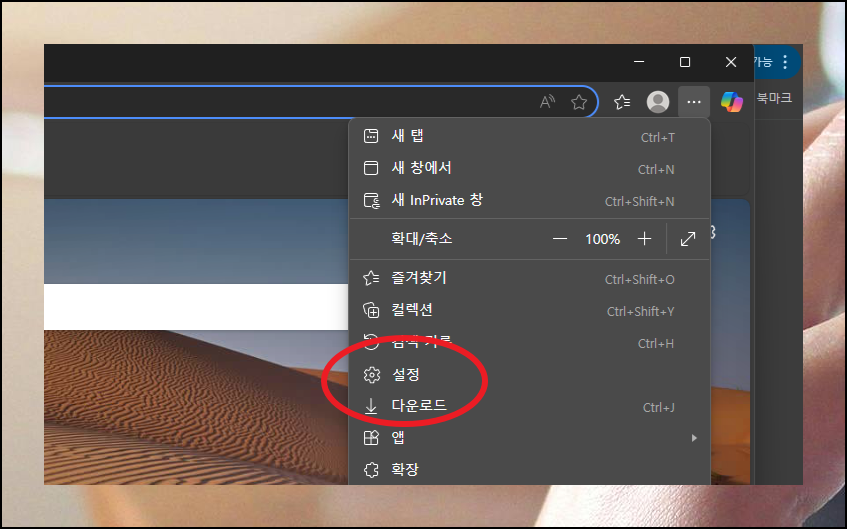This screenshot has width=847, height=529.
Task: Click 북마크 in the background window
Action: pos(774,98)
